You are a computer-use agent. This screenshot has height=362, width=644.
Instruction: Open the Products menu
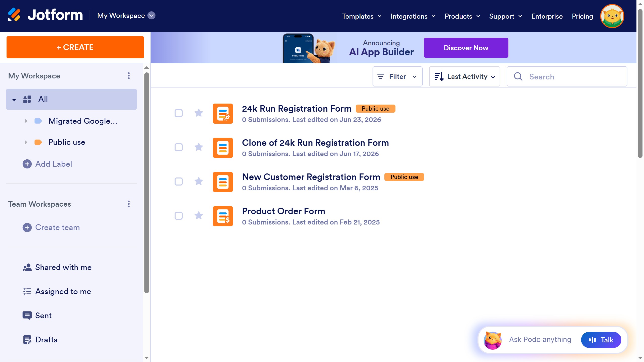[x=462, y=16]
